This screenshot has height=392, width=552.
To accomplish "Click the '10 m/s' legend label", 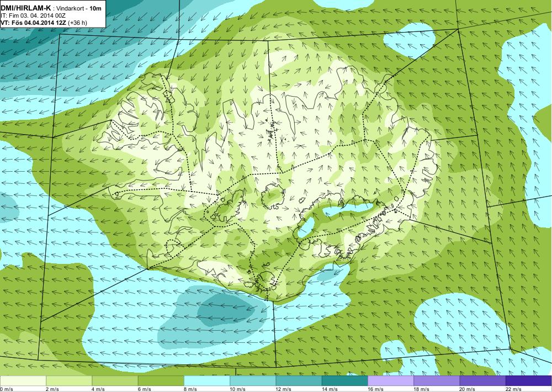I will 237,389.
